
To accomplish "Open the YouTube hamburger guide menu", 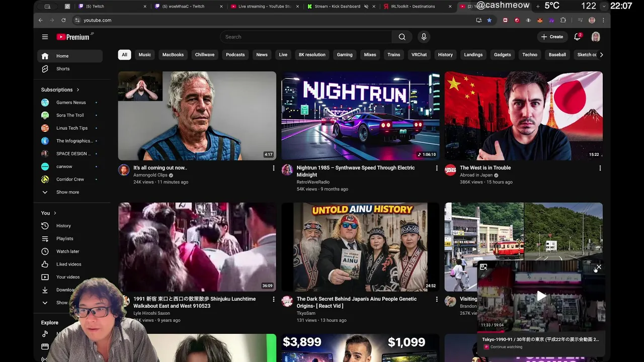I will [x=45, y=37].
